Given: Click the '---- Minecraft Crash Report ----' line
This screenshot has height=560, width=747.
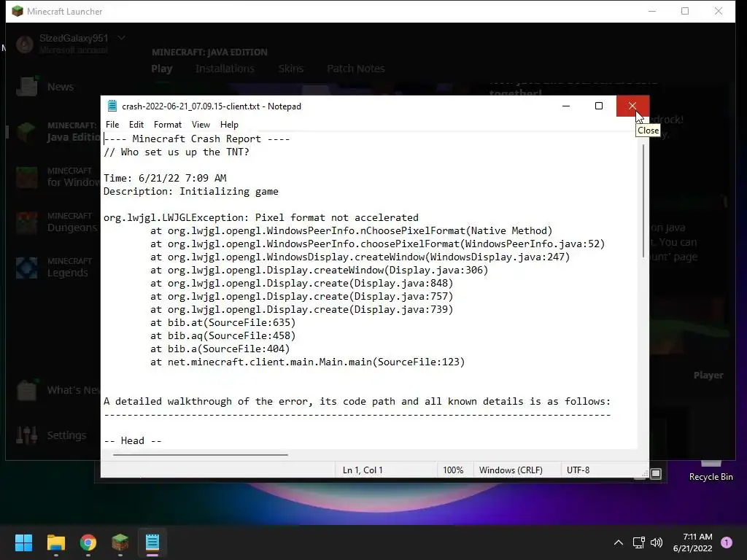Looking at the screenshot, I should 197,139.
